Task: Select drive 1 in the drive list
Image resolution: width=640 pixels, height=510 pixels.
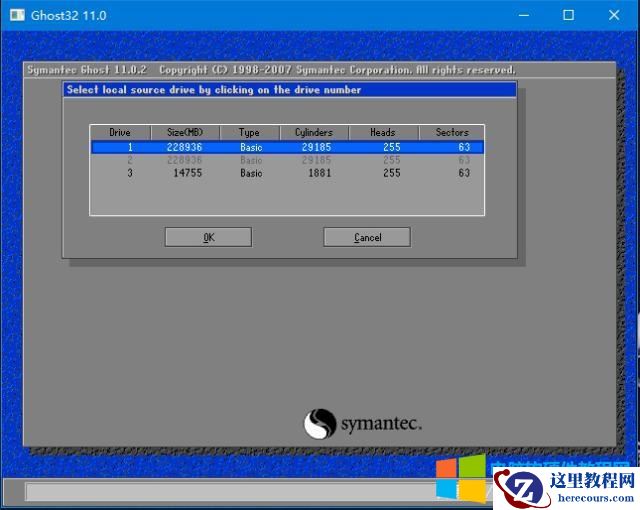Action: click(287, 147)
